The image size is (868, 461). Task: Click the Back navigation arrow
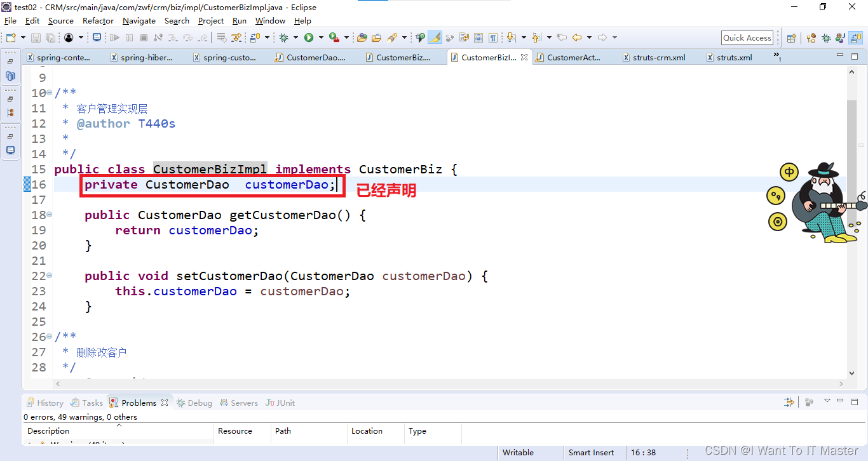[x=577, y=37]
